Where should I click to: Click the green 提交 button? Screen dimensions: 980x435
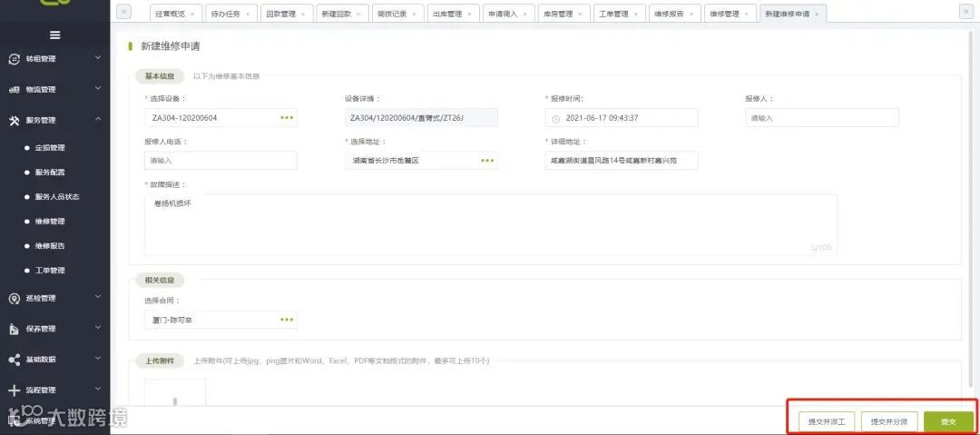[948, 421]
